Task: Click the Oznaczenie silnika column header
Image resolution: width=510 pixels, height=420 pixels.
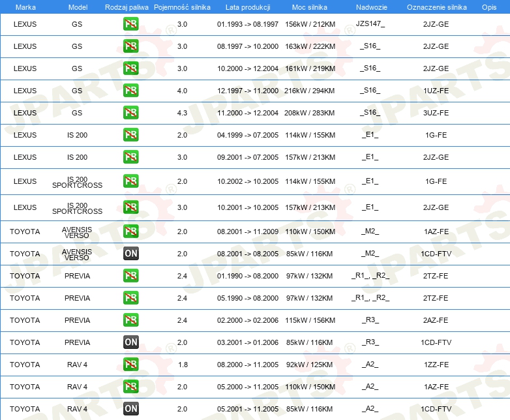Action: [x=437, y=7]
